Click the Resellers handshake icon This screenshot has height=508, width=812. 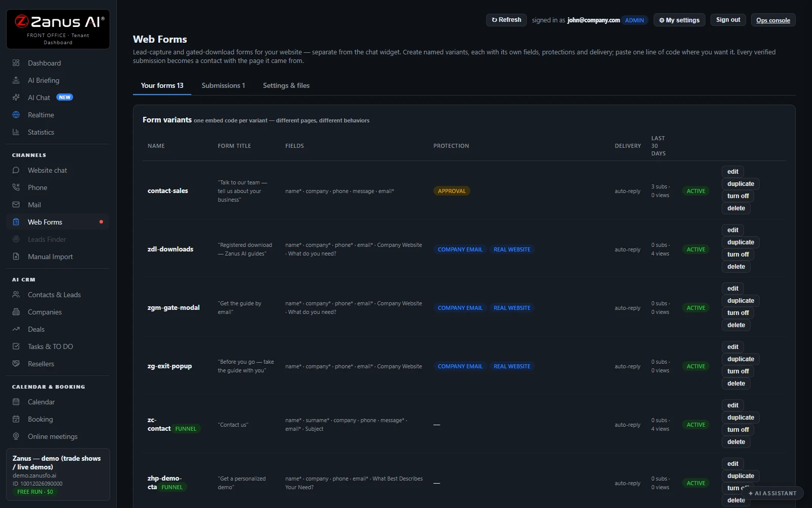(16, 364)
